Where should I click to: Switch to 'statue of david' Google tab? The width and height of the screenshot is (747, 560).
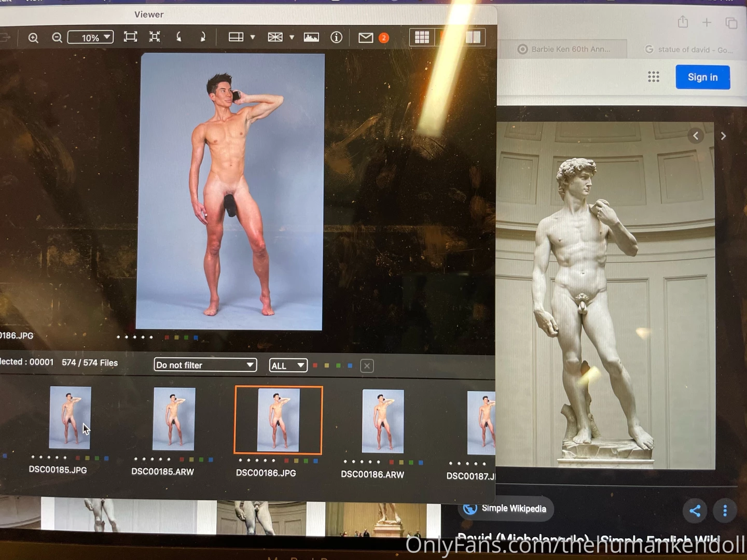tap(689, 49)
